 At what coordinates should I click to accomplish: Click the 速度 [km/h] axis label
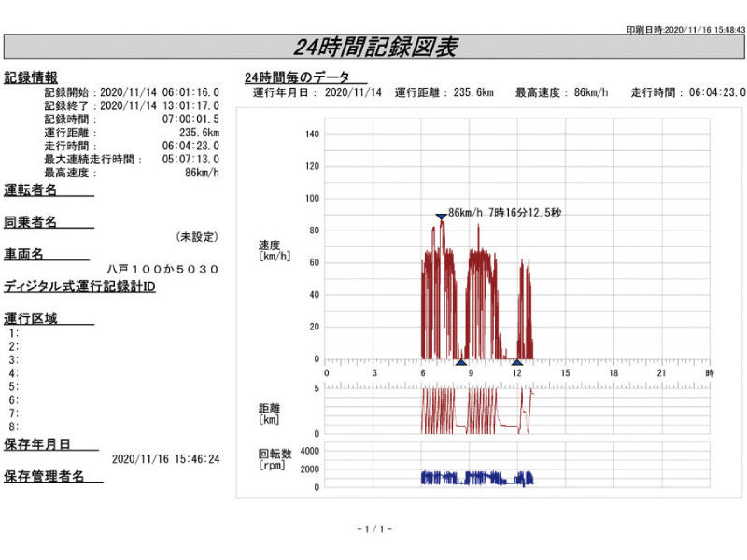click(274, 250)
